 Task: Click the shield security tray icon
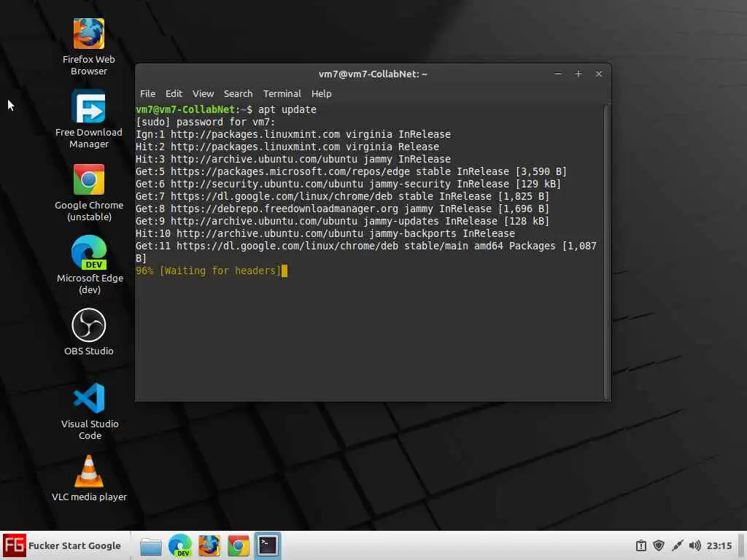click(x=659, y=545)
